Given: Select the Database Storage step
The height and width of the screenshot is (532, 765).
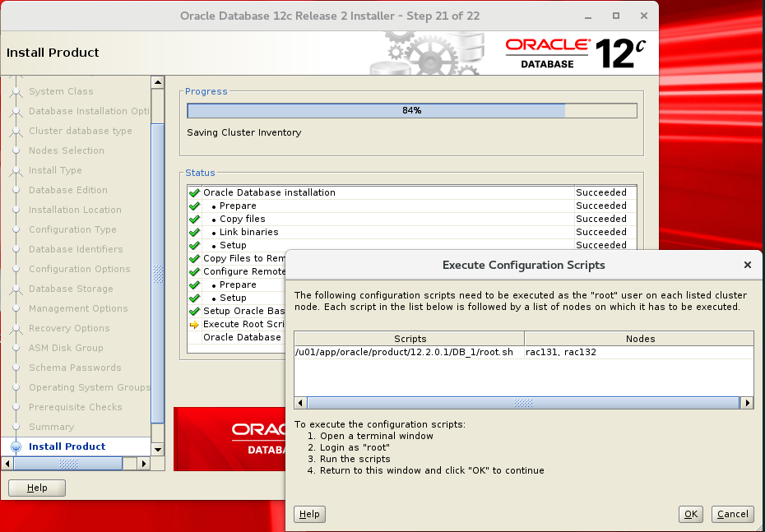Looking at the screenshot, I should click(71, 289).
